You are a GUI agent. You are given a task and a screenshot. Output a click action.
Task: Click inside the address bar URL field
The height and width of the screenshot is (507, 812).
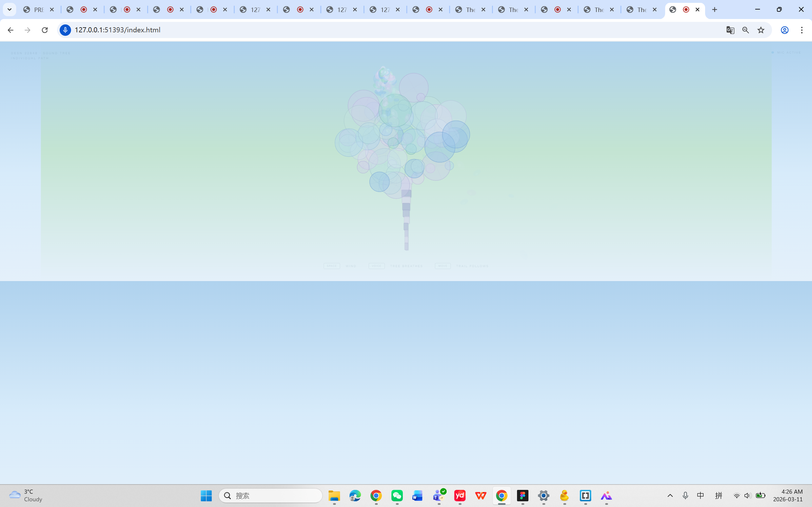click(235, 30)
